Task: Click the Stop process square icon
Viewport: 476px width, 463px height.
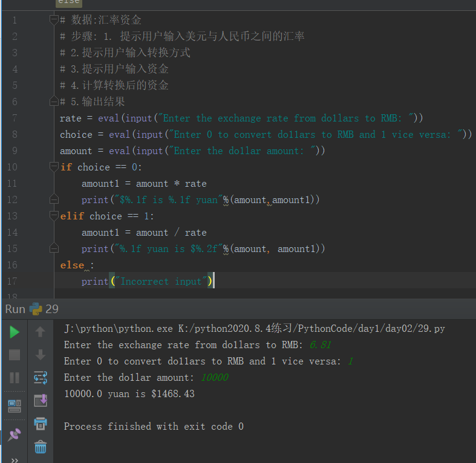Action: (x=15, y=355)
